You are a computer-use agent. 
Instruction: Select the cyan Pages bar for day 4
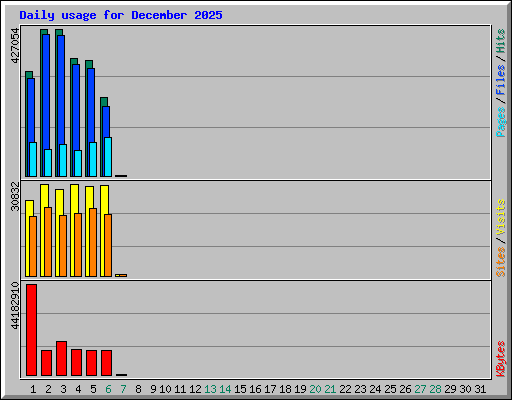tap(78, 163)
